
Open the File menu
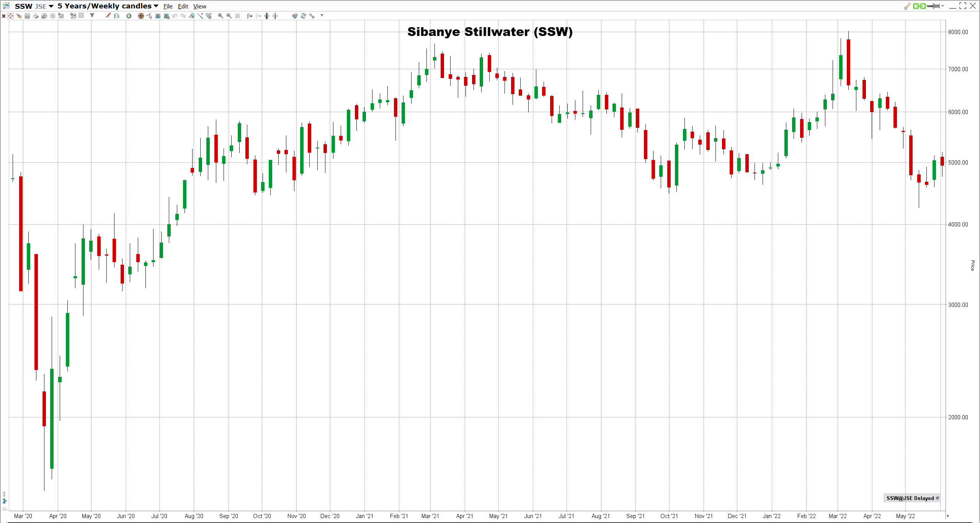168,7
